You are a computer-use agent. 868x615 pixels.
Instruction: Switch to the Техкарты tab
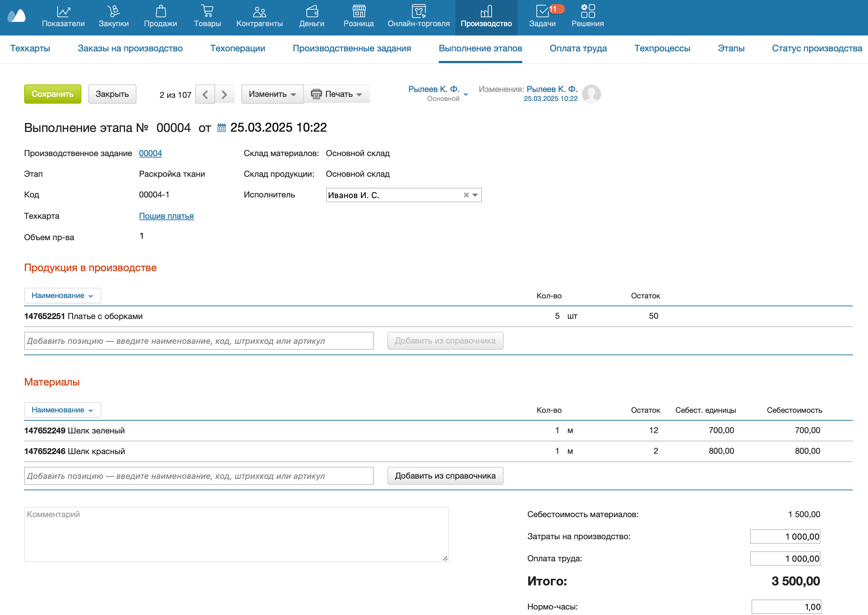point(30,49)
